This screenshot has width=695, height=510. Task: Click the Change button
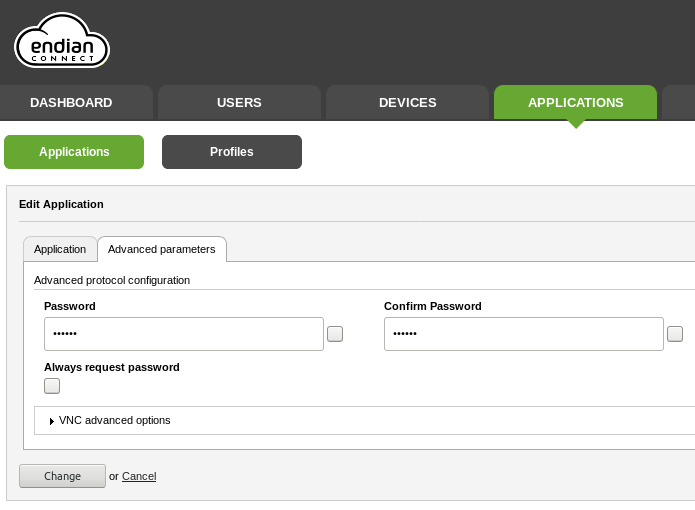[62, 476]
